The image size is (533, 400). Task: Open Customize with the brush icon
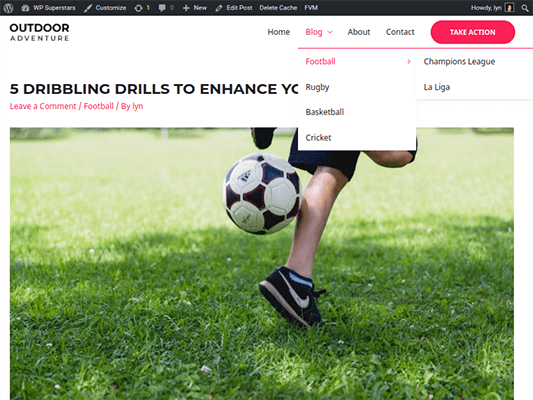pos(88,7)
